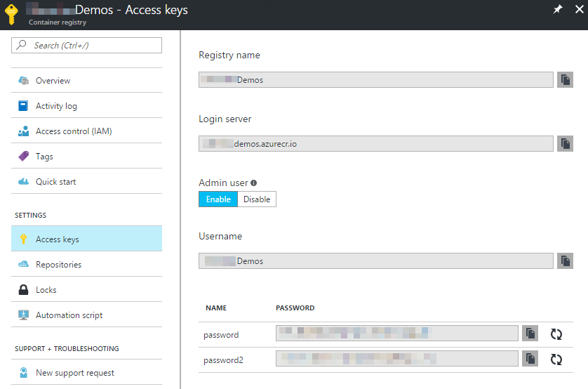Close the Access keys blade
Image resolution: width=588 pixels, height=389 pixels.
[580, 9]
